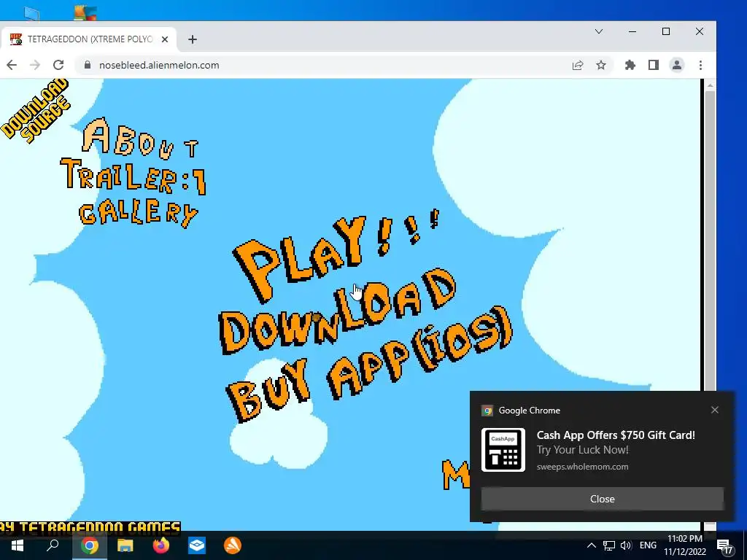The width and height of the screenshot is (747, 560).
Task: Open the Chrome profile avatar menu
Action: tap(676, 65)
